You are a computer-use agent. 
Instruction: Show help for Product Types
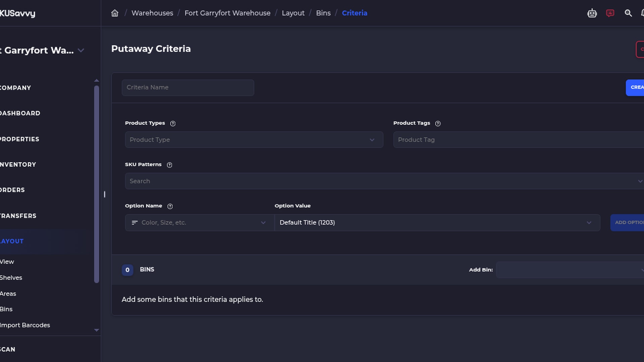click(x=173, y=123)
